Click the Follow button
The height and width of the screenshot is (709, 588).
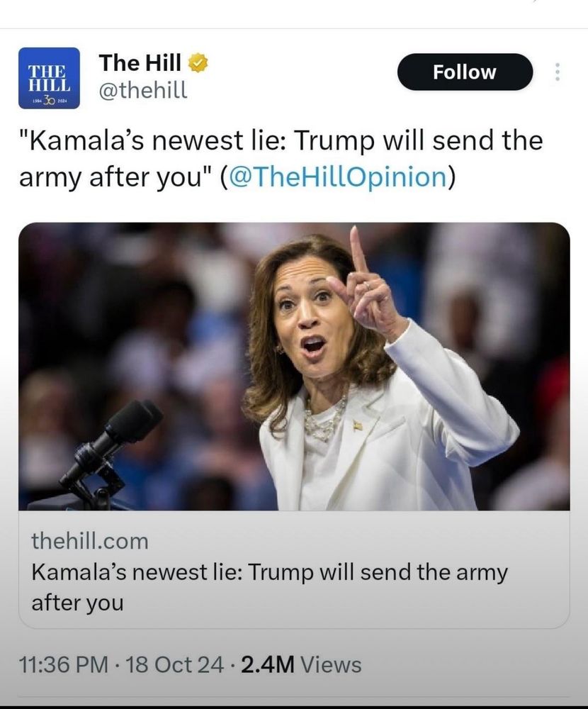[465, 71]
